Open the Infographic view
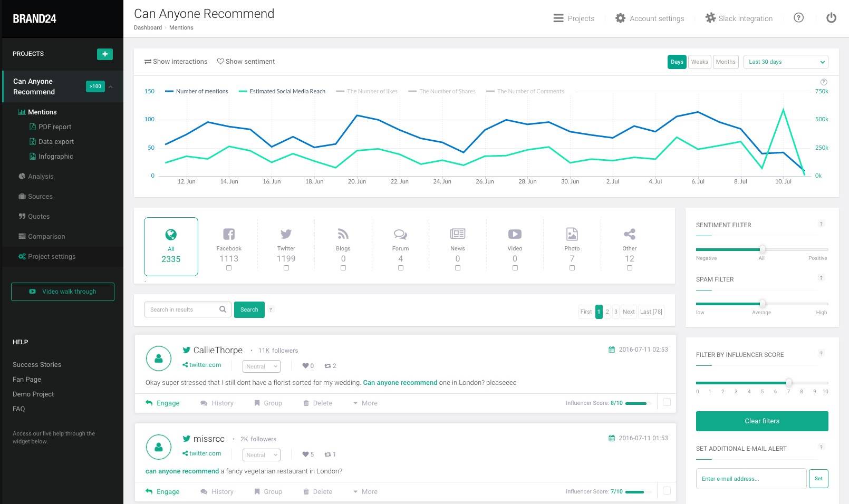Viewport: 849px width, 504px height. [x=55, y=156]
